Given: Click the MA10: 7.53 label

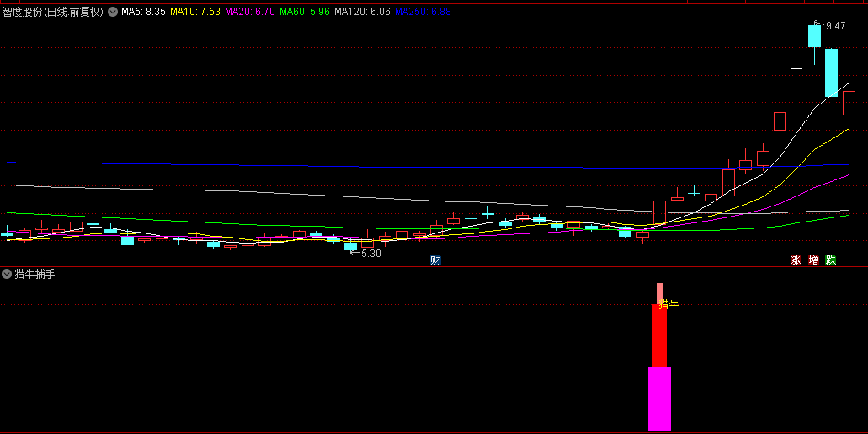Looking at the screenshot, I should coord(196,12).
